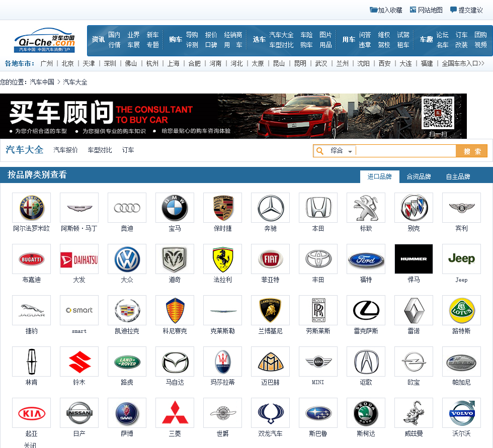Open the 广州 city car market link
493x448 pixels.
click(46, 63)
